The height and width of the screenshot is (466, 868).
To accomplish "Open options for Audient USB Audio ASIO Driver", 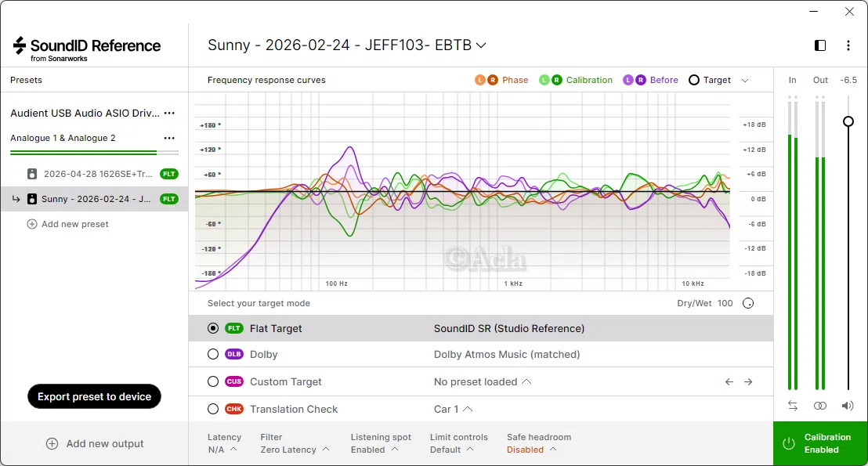I will click(x=169, y=113).
